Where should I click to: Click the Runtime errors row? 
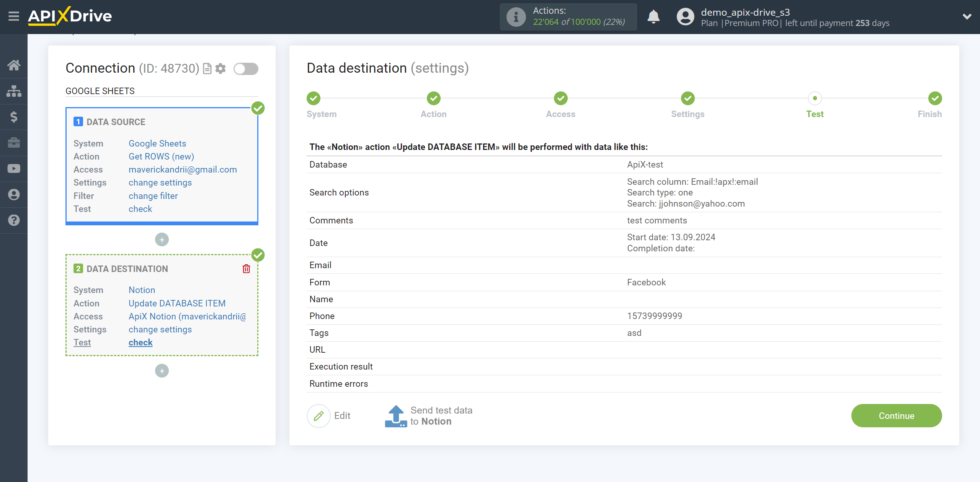click(624, 384)
